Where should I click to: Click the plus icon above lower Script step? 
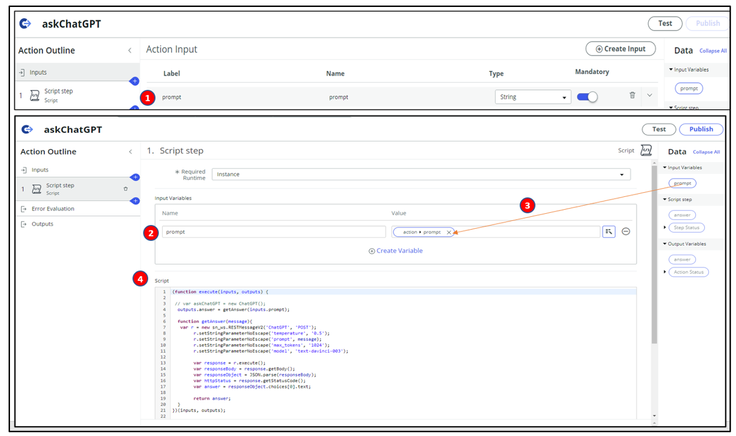[x=135, y=177]
